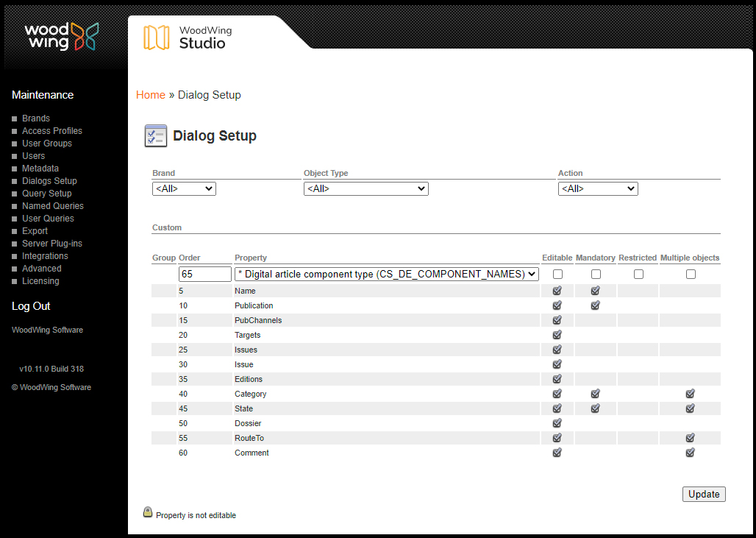This screenshot has height=538, width=756.
Task: Click the WoodWing Studio book icon
Action: tap(156, 37)
